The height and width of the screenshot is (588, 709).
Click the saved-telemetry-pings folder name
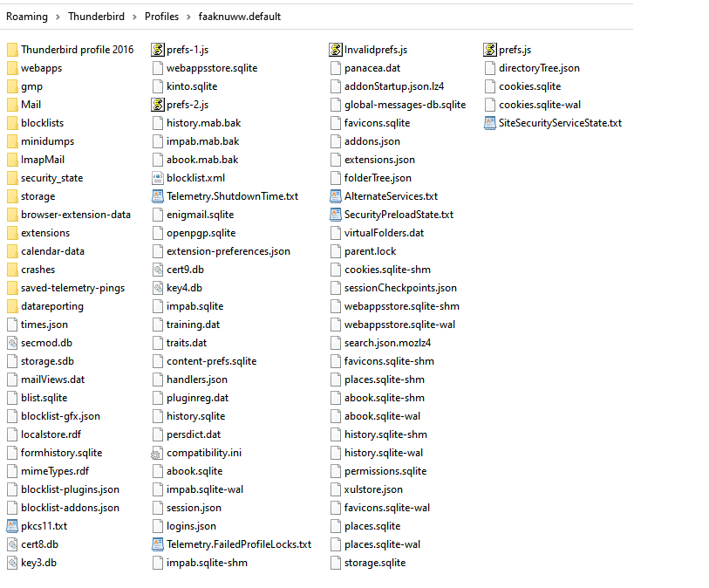(x=72, y=288)
